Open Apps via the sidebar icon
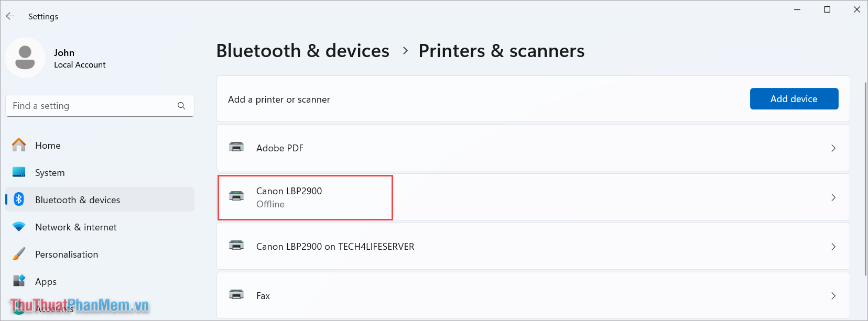868x321 pixels. pos(19,281)
